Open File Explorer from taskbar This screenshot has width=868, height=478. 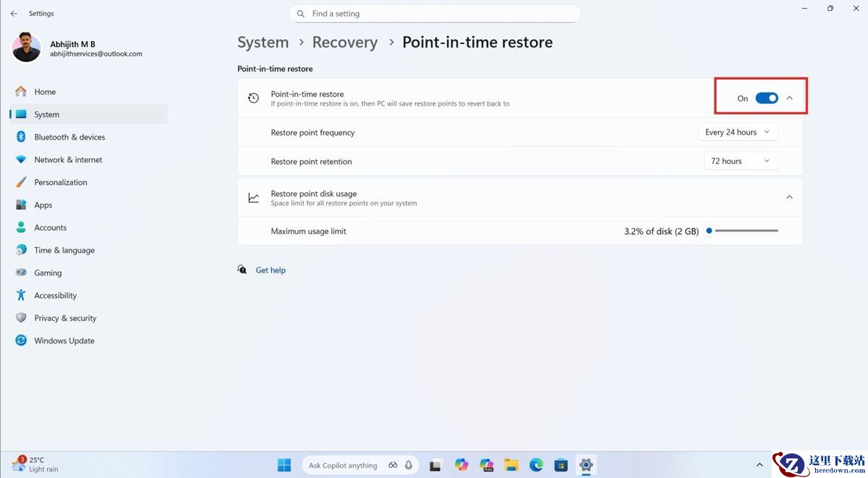511,465
